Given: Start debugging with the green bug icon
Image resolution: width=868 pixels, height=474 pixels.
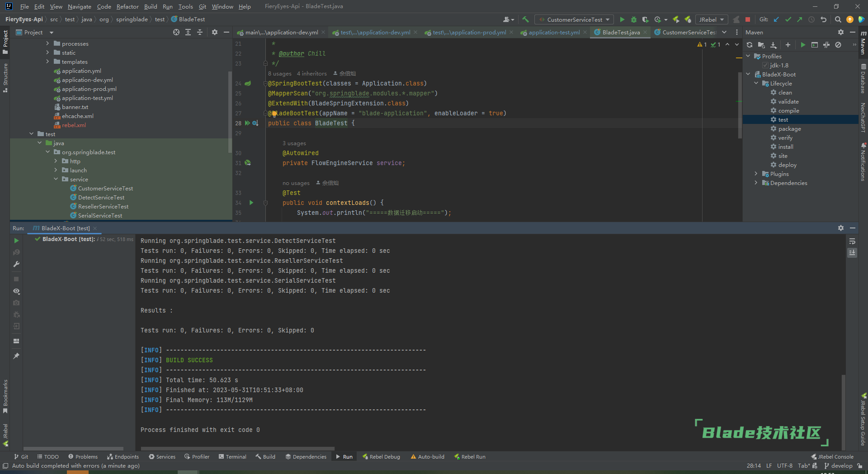Looking at the screenshot, I should (x=634, y=19).
